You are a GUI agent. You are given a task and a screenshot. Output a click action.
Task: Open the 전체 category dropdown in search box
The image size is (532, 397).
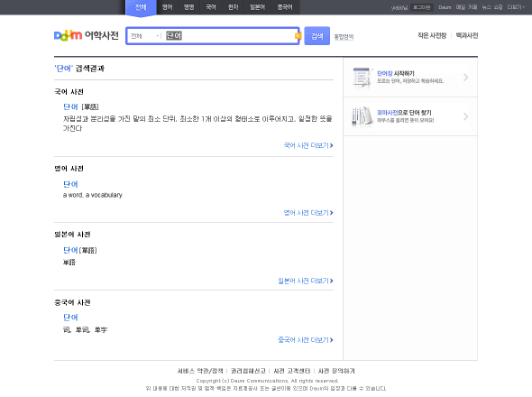tap(145, 36)
